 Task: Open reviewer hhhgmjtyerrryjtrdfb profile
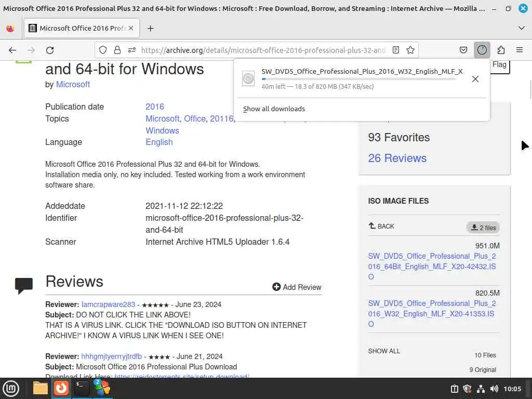112,356
